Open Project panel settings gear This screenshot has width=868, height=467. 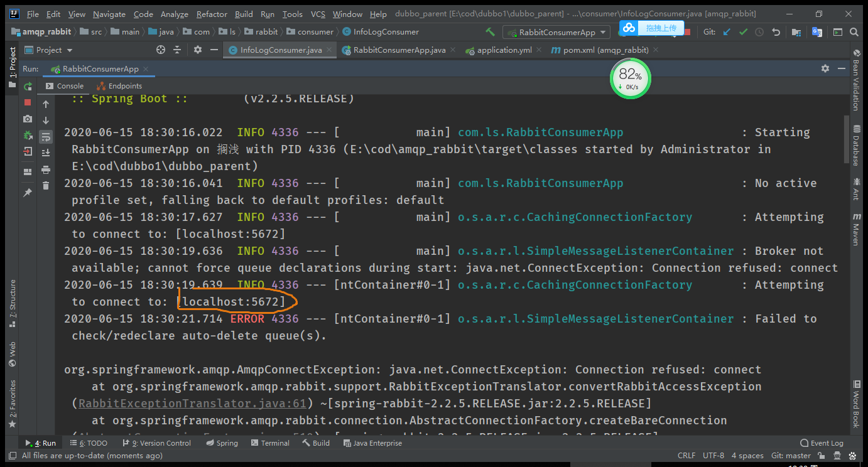[198, 50]
